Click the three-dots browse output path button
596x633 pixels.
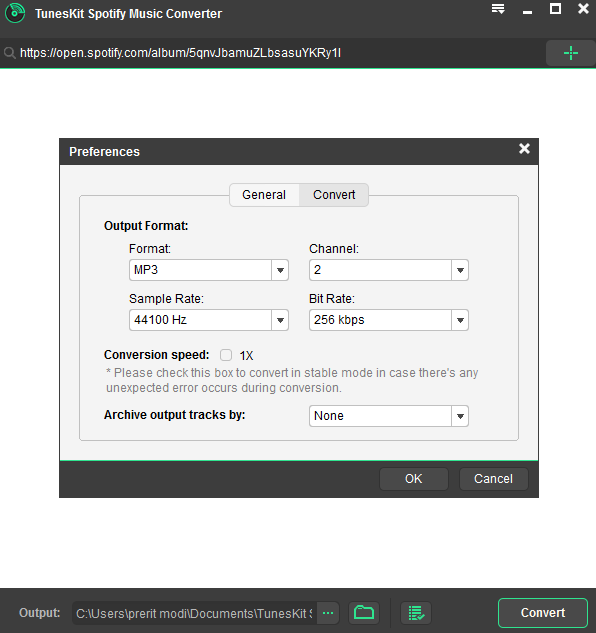click(x=328, y=613)
